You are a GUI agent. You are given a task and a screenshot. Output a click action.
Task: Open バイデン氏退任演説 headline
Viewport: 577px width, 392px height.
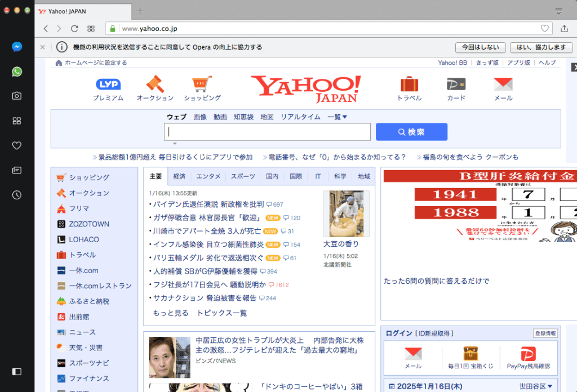point(208,204)
